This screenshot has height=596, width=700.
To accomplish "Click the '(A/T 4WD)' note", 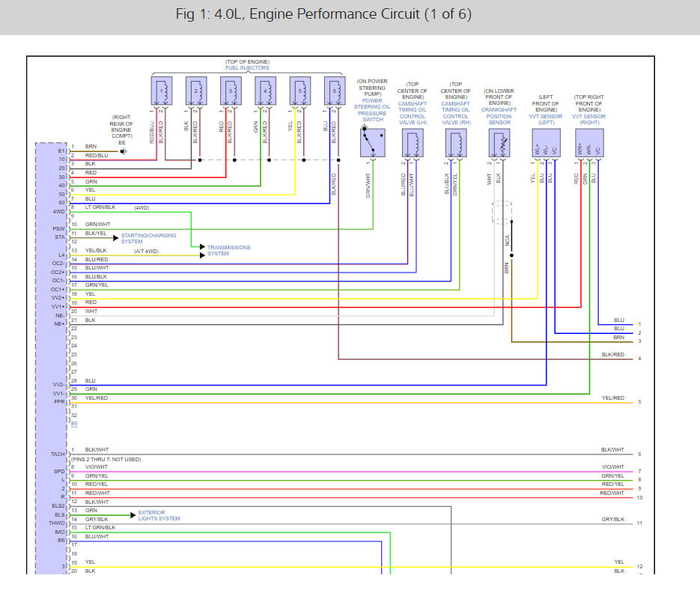I will (x=147, y=252).
